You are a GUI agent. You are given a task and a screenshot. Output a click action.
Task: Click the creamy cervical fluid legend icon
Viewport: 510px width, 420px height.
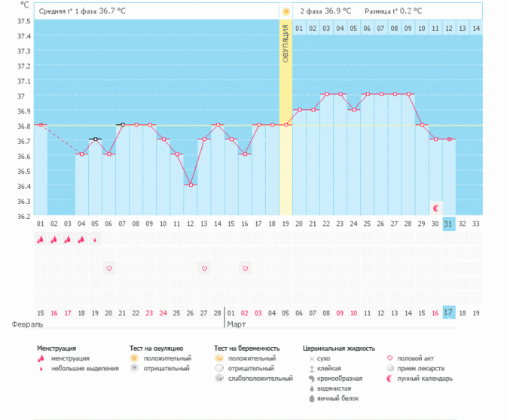[x=310, y=378]
